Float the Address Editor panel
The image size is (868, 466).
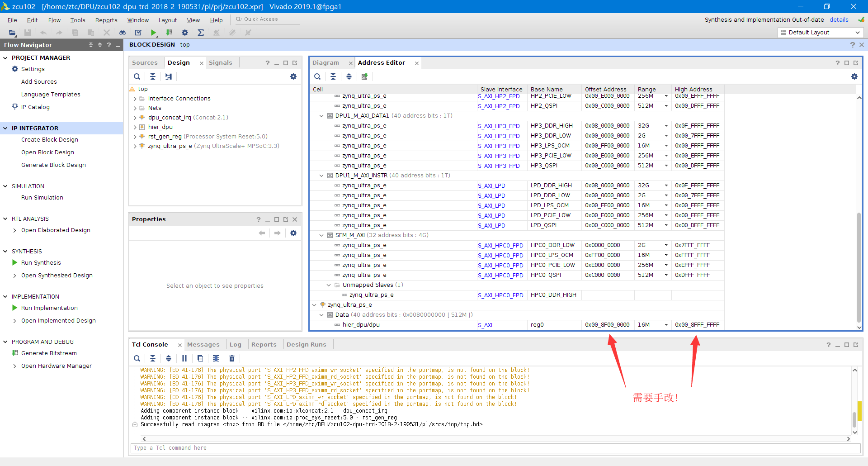pyautogui.click(x=856, y=63)
